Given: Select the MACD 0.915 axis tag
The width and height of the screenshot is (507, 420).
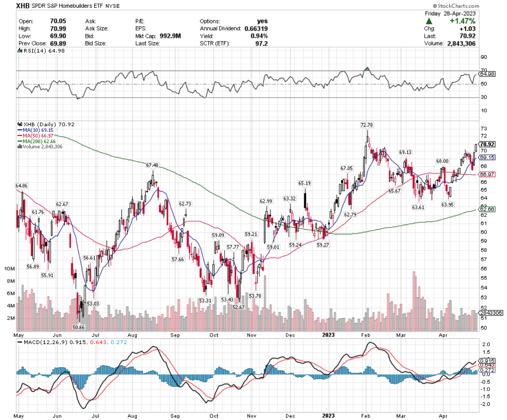Looking at the screenshot, I should (487, 361).
